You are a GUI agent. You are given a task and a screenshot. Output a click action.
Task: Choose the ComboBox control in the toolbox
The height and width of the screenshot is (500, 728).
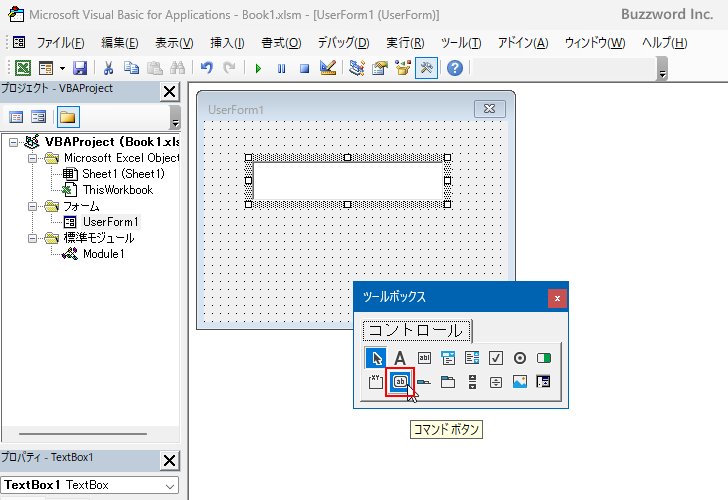pos(448,357)
